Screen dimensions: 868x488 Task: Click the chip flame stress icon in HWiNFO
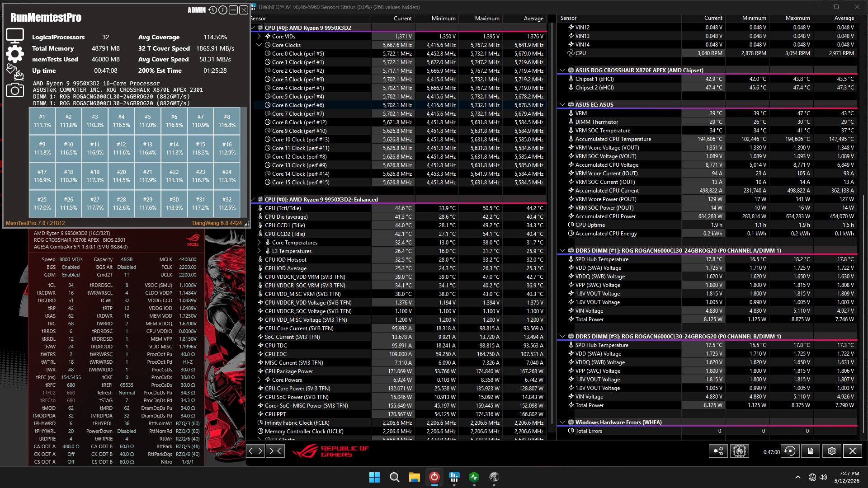point(740,451)
